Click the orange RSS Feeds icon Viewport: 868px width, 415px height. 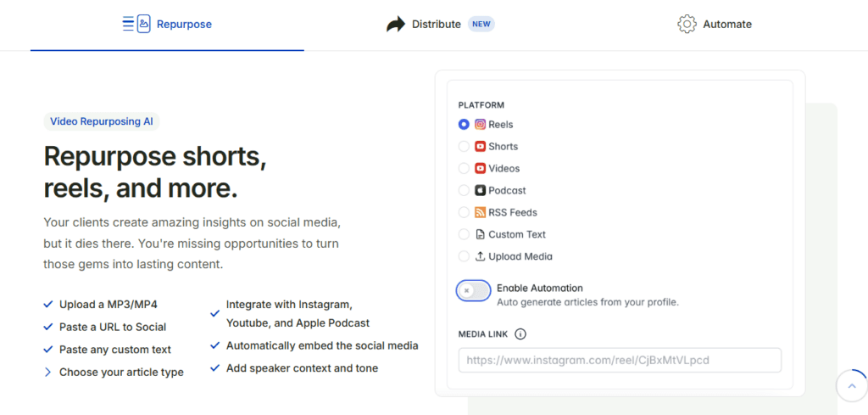click(481, 212)
